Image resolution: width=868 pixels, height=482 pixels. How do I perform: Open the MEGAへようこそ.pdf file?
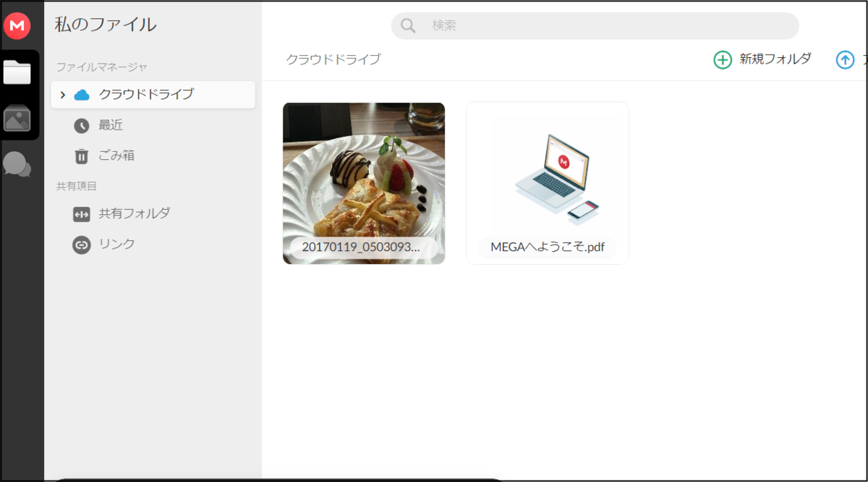pyautogui.click(x=547, y=182)
